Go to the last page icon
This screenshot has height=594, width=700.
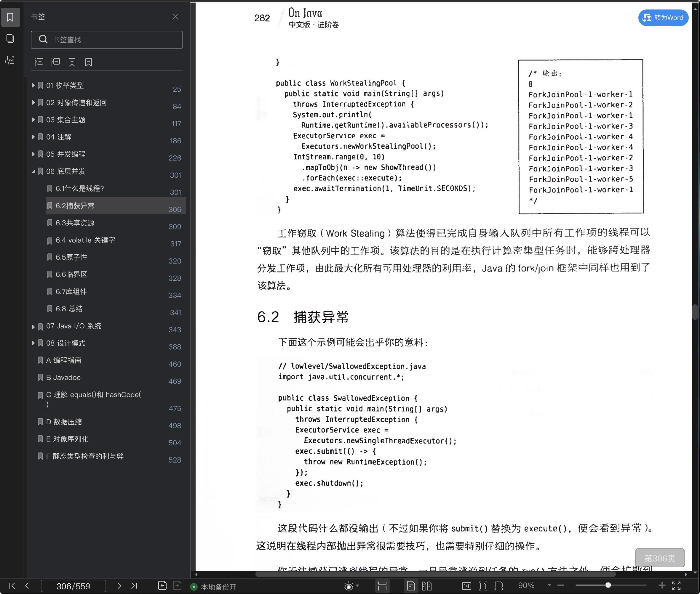(x=134, y=586)
